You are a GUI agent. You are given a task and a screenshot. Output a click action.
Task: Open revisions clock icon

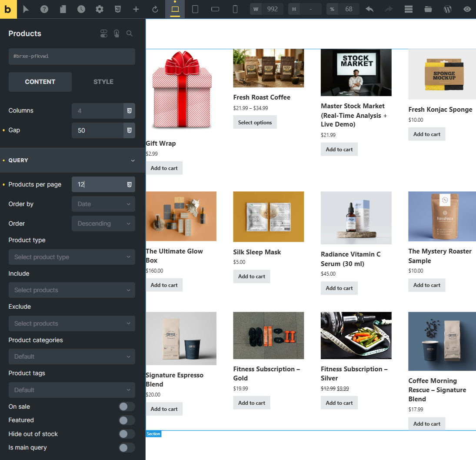click(81, 9)
